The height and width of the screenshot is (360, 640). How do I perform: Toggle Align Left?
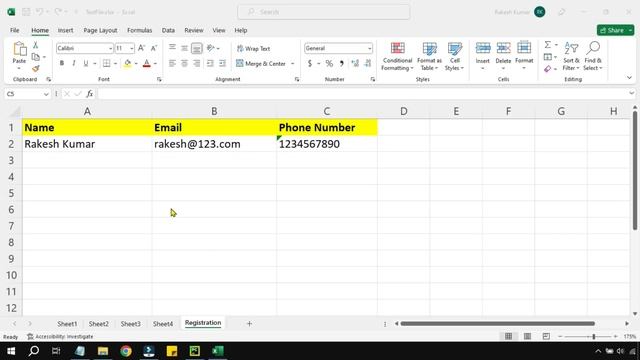pyautogui.click(x=172, y=63)
